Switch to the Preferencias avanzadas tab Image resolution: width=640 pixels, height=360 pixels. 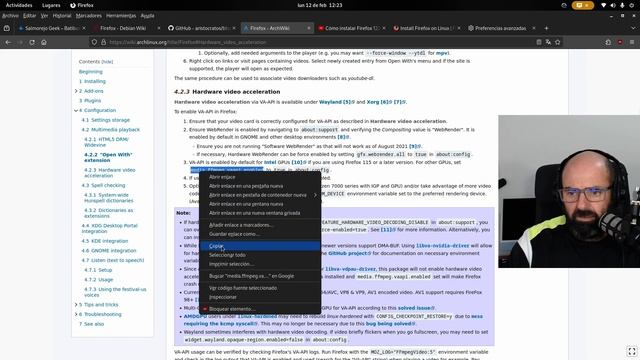pyautogui.click(x=500, y=28)
